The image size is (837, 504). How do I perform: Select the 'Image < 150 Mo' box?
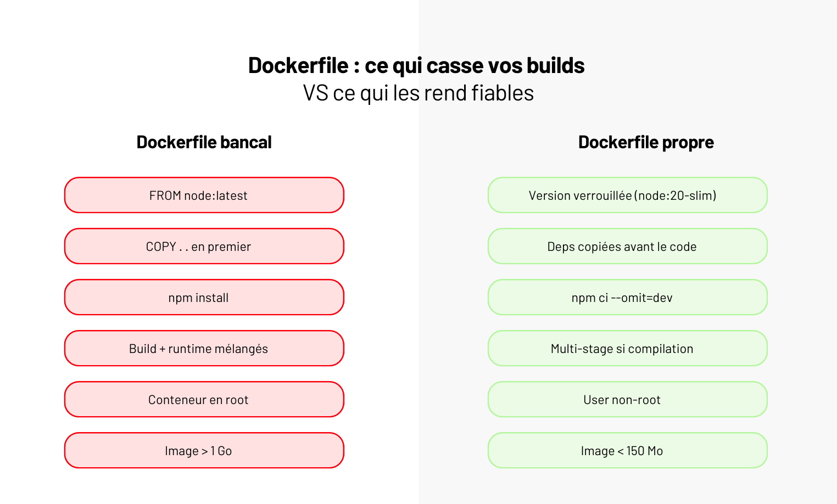click(x=627, y=451)
